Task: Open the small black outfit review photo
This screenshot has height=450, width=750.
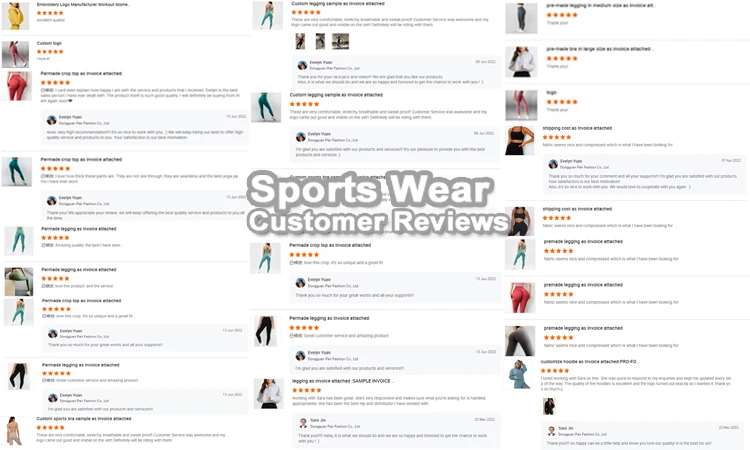Action: [x=549, y=406]
